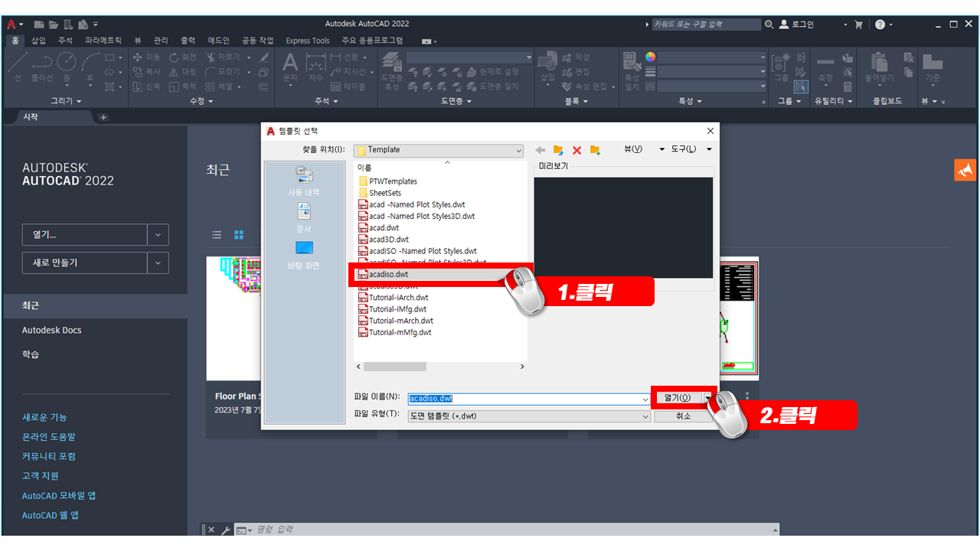
Task: Open the 삽입 ribbon tab
Action: click(x=39, y=41)
